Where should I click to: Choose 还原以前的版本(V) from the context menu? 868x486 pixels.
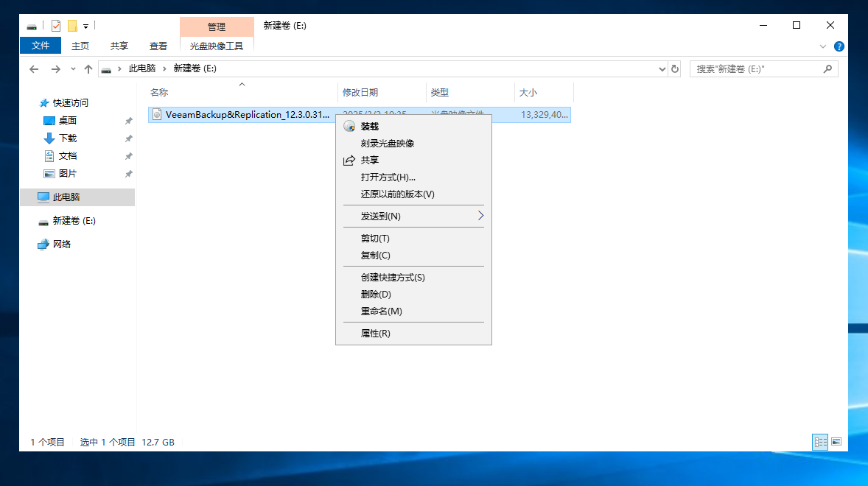click(413, 194)
